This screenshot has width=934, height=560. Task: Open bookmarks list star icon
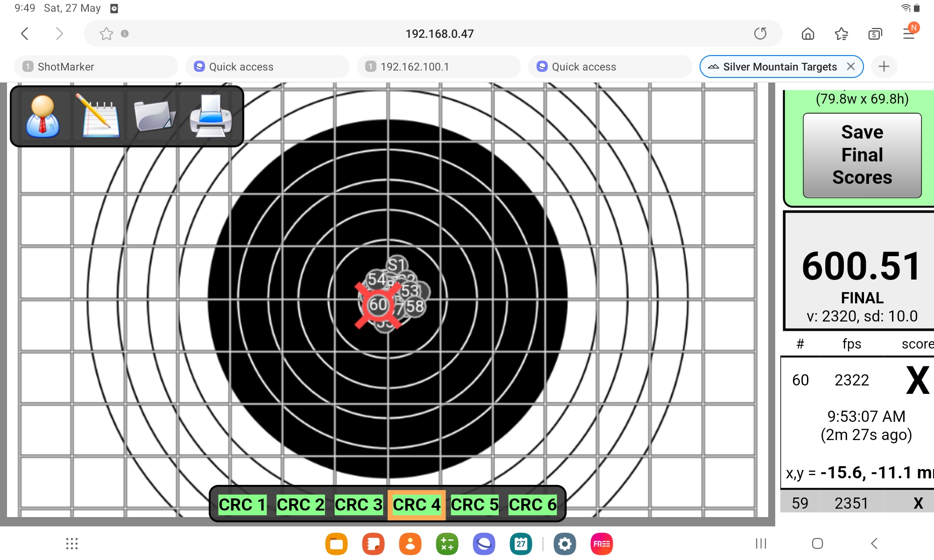coord(842,34)
